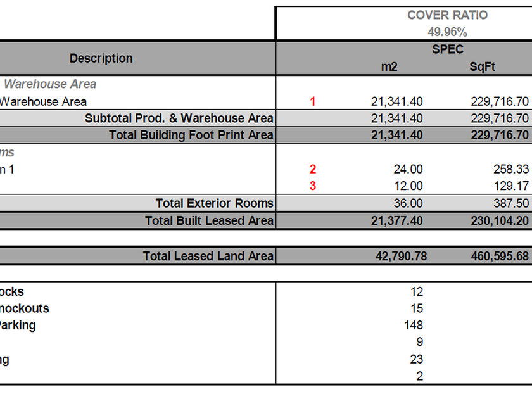
Task: Select the m2 column header
Action: [x=389, y=67]
